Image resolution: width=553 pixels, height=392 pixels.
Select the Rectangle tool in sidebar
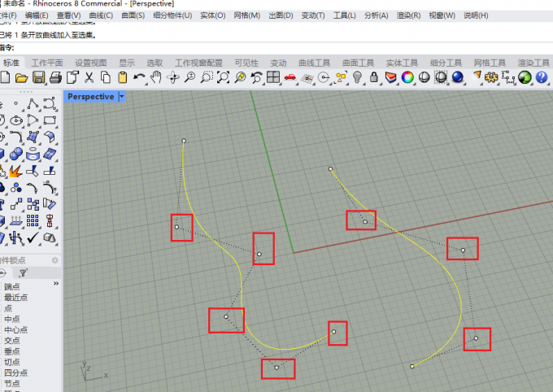[50, 120]
